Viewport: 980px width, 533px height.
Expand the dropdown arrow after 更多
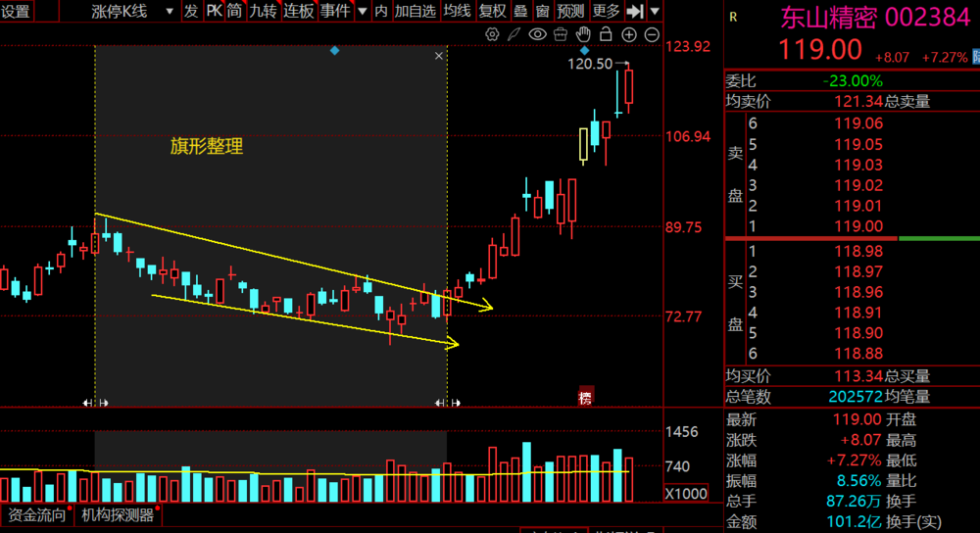click(x=655, y=11)
